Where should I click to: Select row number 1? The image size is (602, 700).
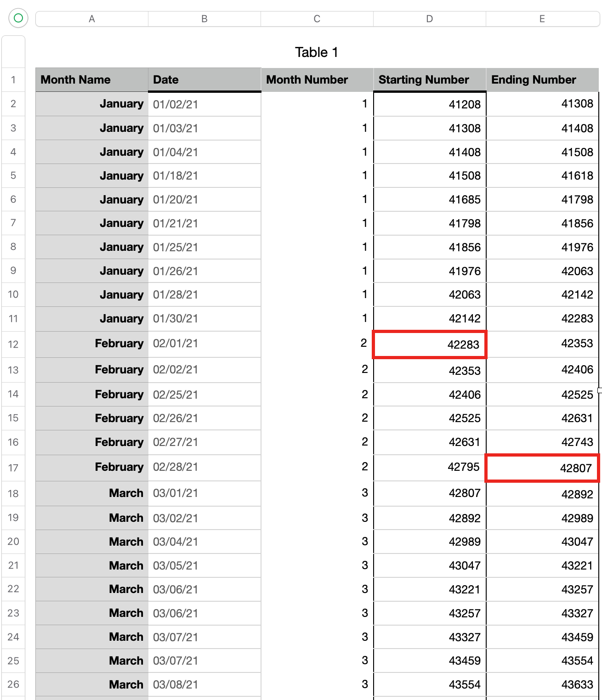13,79
